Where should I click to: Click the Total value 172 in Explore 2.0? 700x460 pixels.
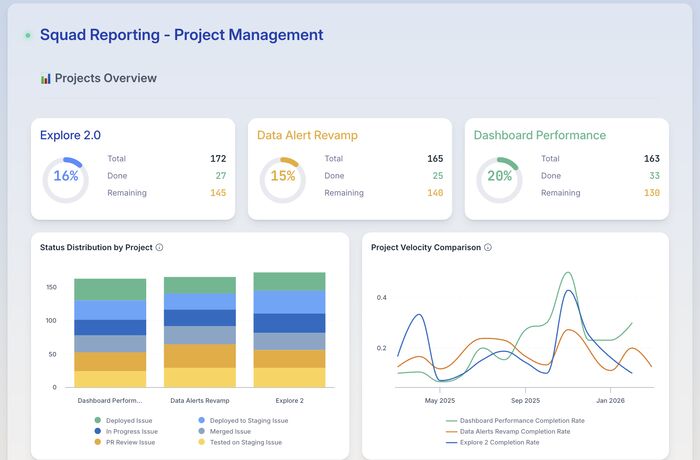click(218, 159)
